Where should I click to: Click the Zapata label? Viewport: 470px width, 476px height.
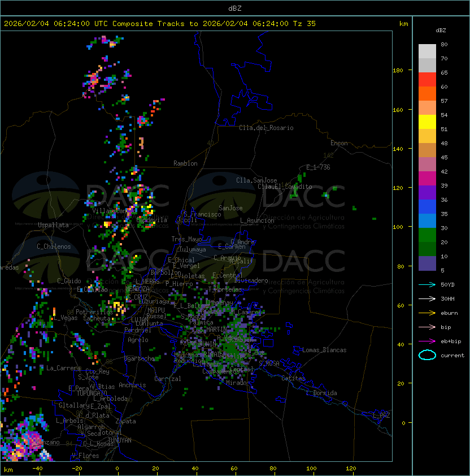[125, 421]
